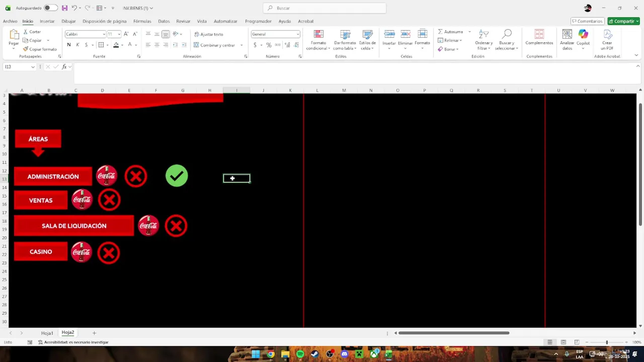Click the Crear un PDF icon
Screen dimensions: 644x362
607,34
